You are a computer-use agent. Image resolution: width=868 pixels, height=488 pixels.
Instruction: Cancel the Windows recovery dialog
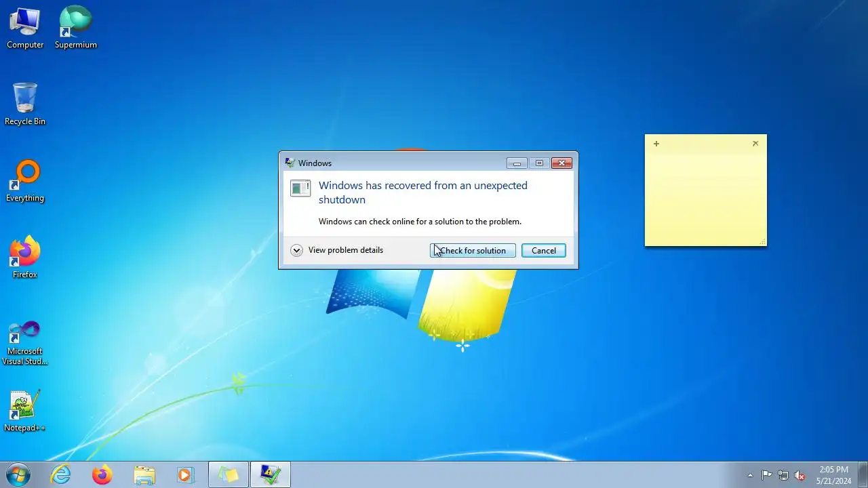pyautogui.click(x=544, y=251)
